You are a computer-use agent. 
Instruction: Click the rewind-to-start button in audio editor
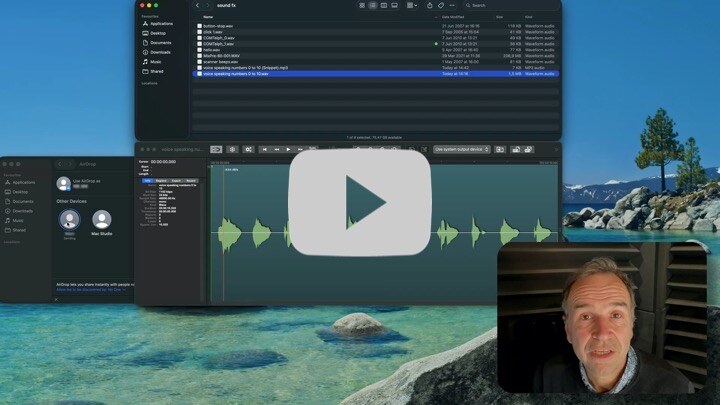coord(264,149)
